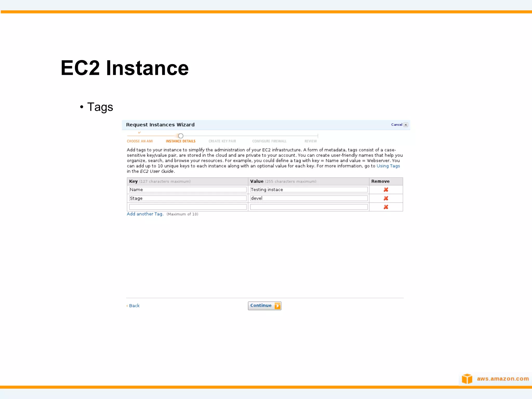The image size is (532, 399).
Task: Click the Choose an AMI checkmark
Action: pos(139,132)
